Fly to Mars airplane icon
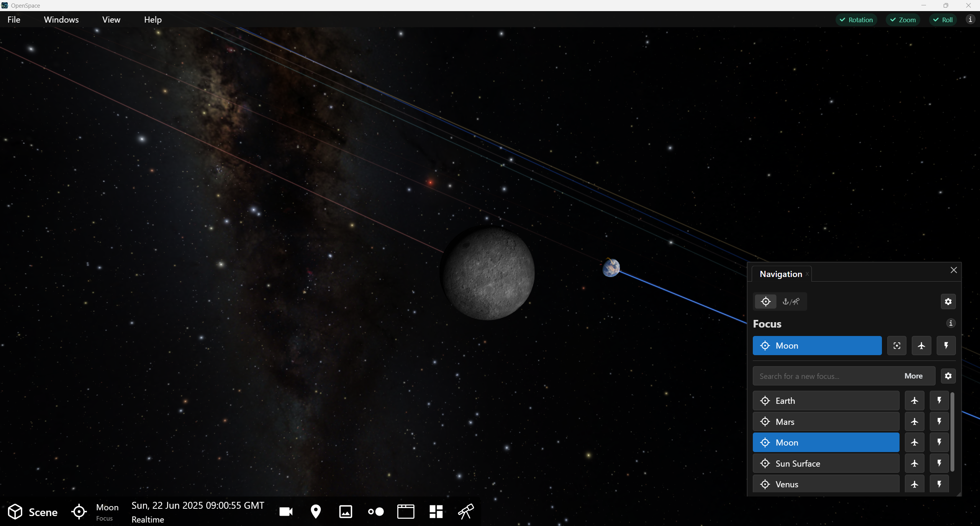This screenshot has height=526, width=980. (914, 422)
